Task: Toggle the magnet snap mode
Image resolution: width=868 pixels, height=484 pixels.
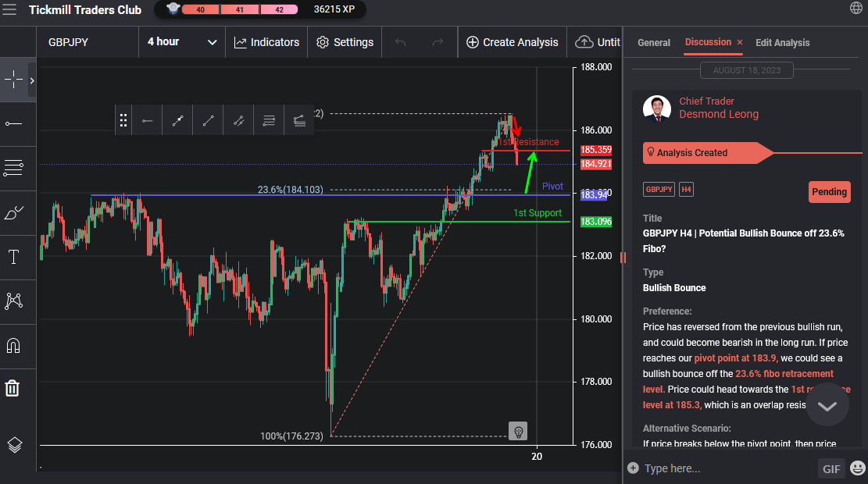Action: 13,346
